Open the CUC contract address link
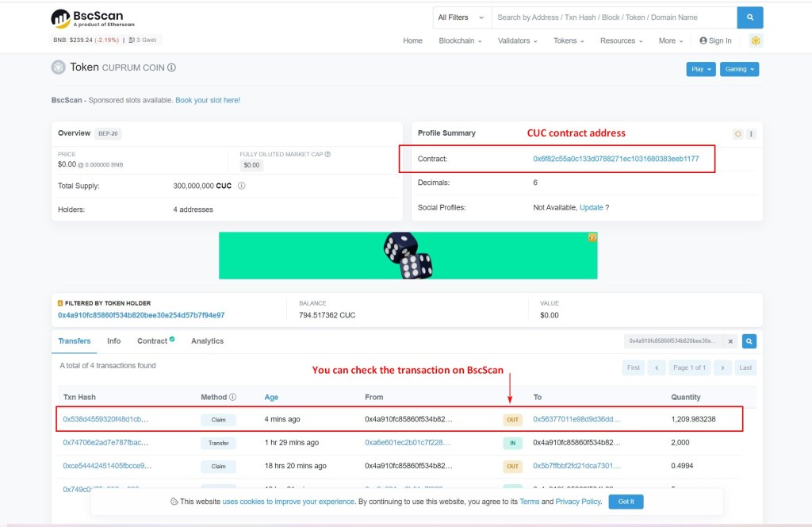 615,159
